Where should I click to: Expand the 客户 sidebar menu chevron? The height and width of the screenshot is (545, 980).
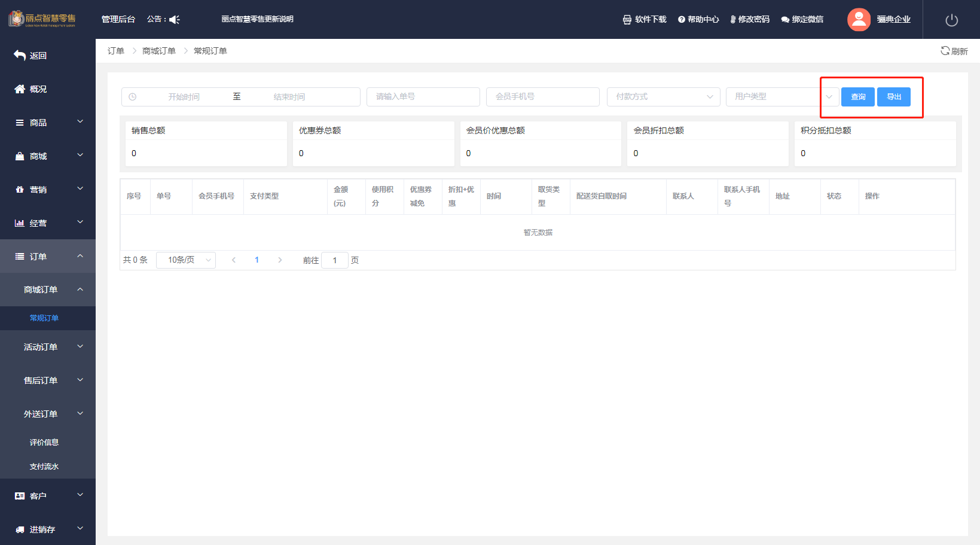pyautogui.click(x=80, y=495)
